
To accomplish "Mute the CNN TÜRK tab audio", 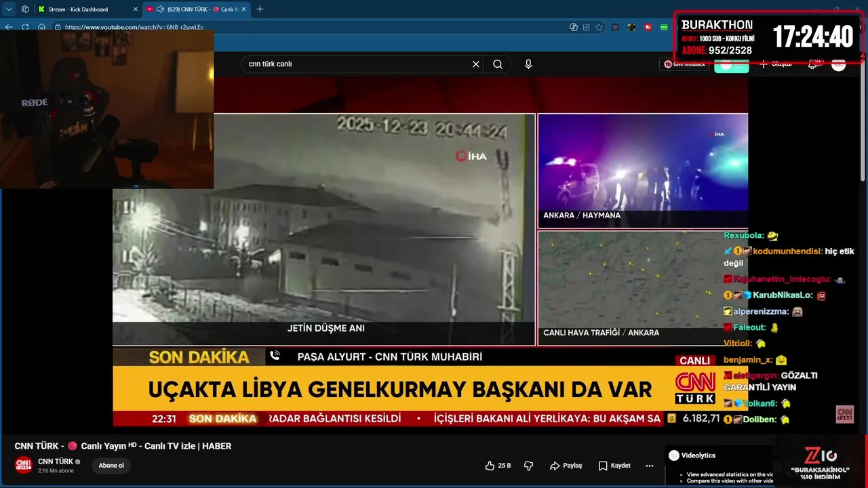I will tap(161, 9).
